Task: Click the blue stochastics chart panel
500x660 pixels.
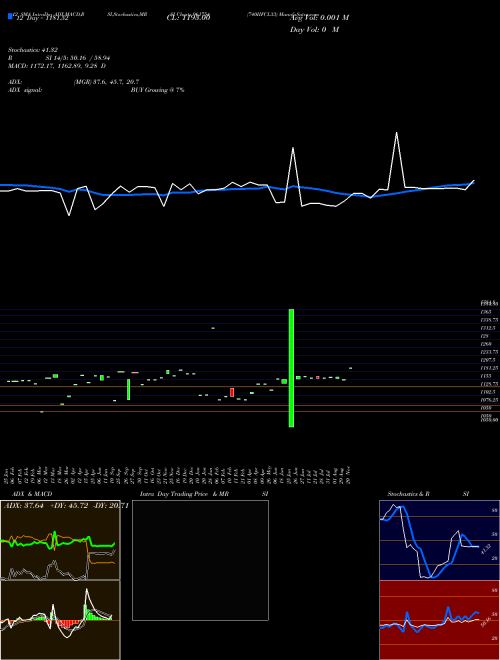Action: 439,540
